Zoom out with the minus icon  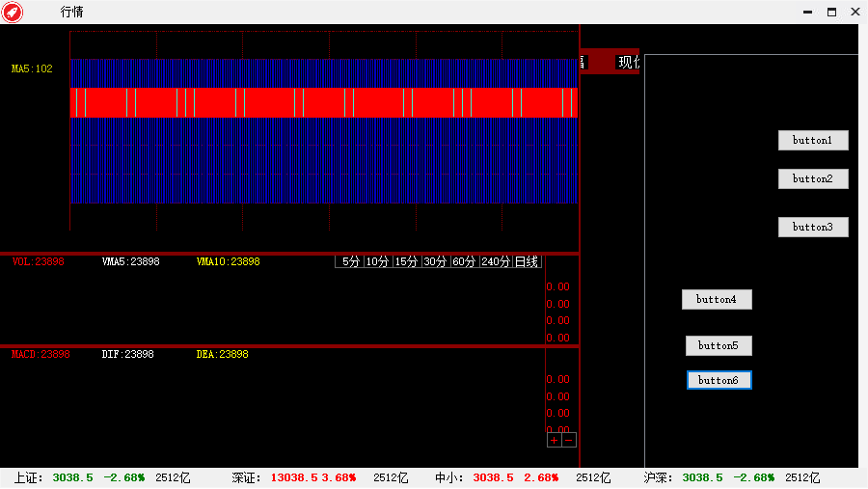tap(569, 440)
